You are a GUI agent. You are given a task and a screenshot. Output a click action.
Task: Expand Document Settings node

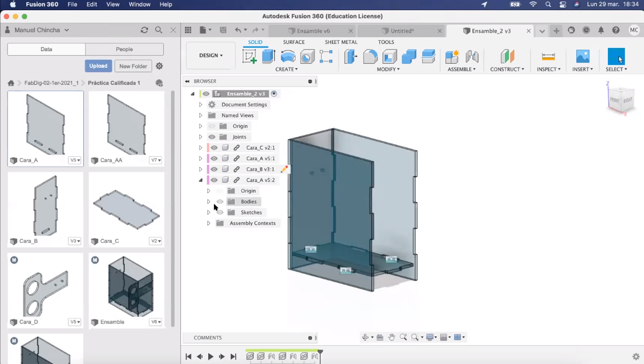[201, 105]
